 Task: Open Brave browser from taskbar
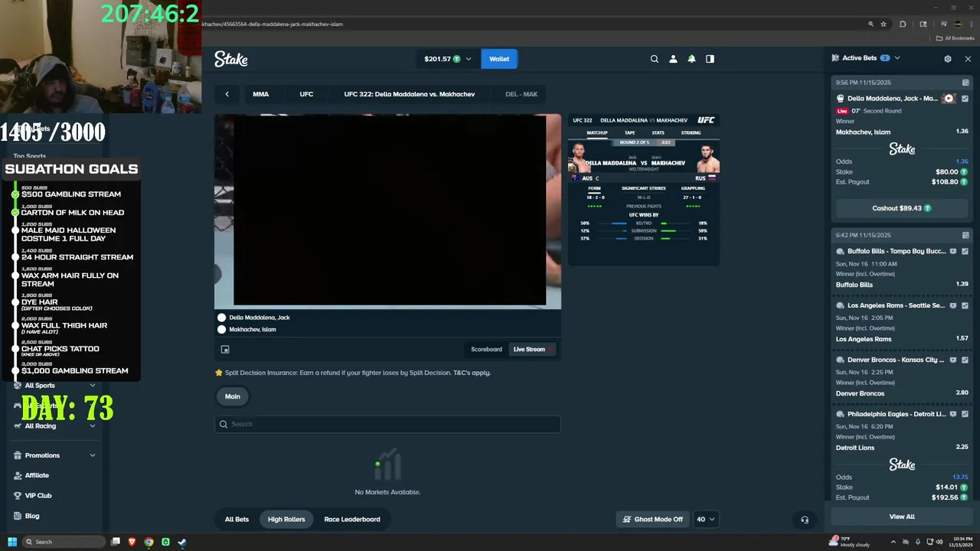[x=132, y=542]
